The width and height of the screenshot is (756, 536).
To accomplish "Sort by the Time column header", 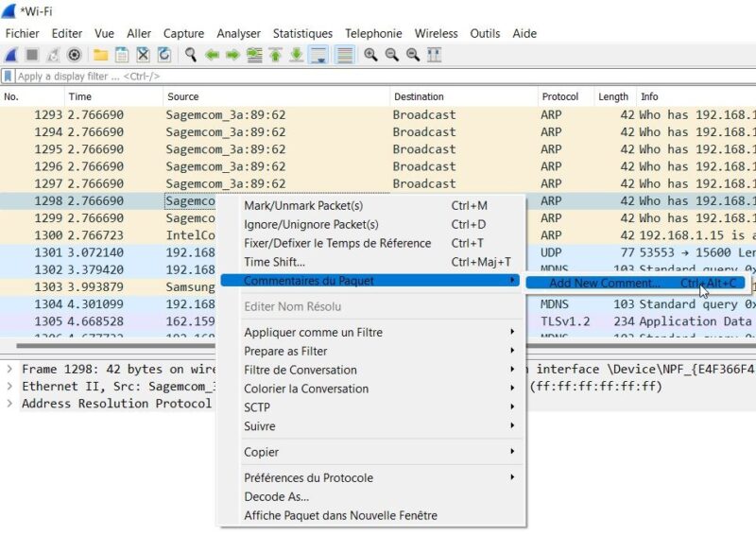I will (x=113, y=96).
